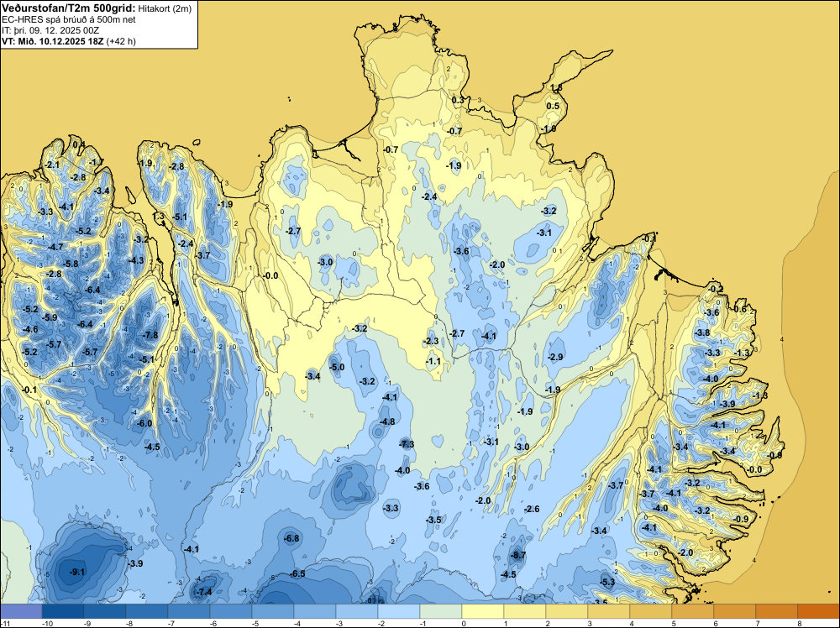Click the '0.3' temperature value
Screen dimensions: 840x628
[458, 100]
